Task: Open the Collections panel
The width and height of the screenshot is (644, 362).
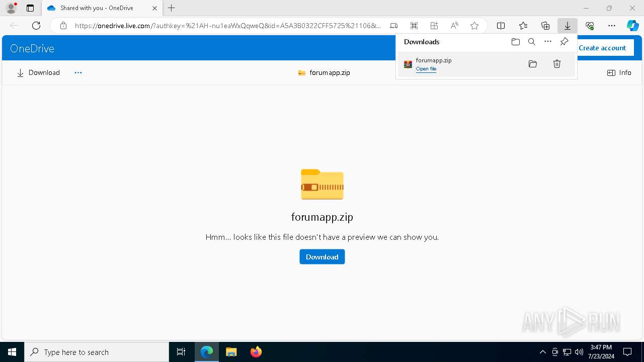Action: 545,26
